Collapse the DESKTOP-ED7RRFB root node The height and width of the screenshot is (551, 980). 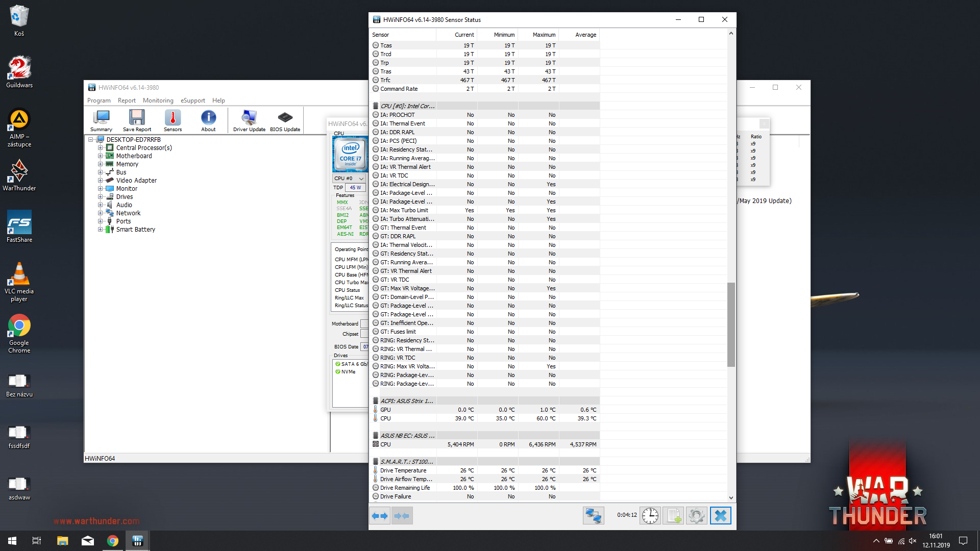click(91, 139)
